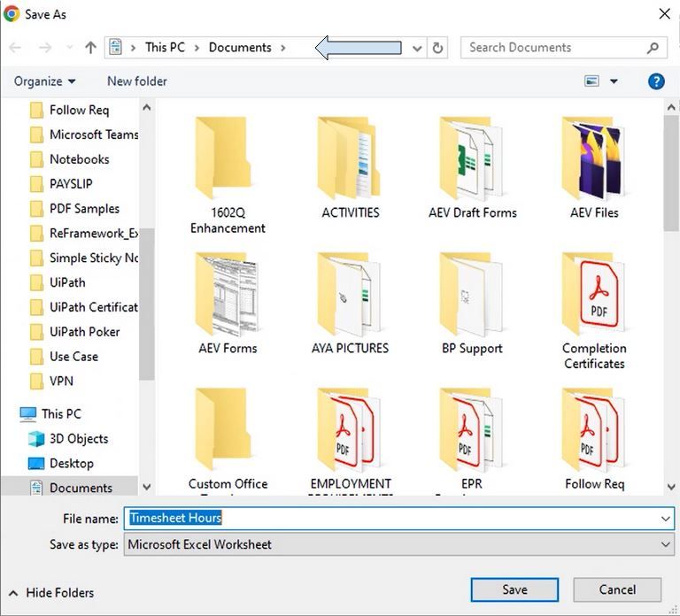This screenshot has height=616, width=680.
Task: Open the Organize menu
Action: 44,81
